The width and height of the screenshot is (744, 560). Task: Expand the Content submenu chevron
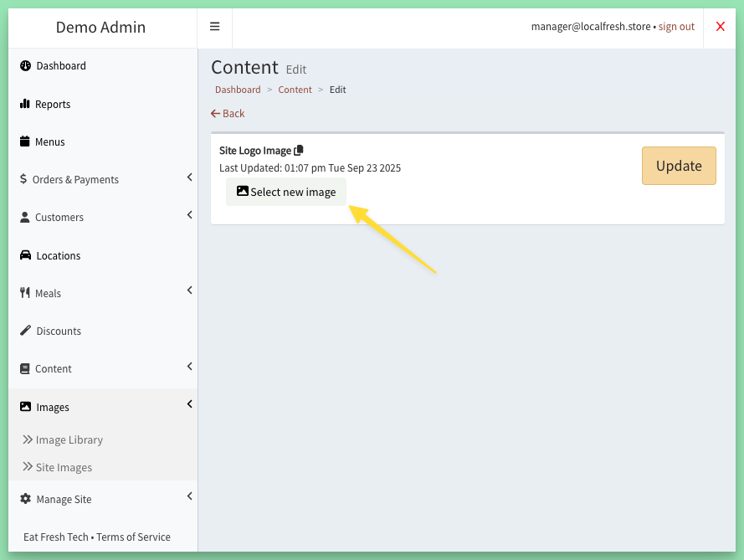click(190, 367)
